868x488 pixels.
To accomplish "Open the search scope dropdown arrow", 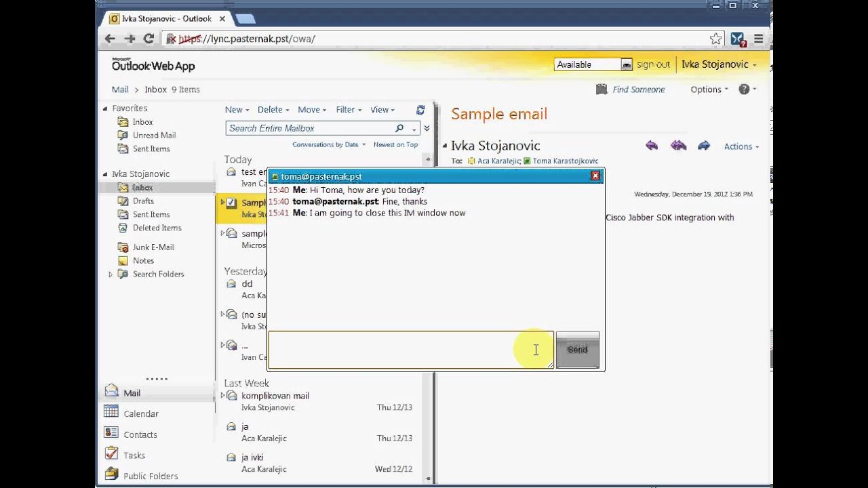I will click(414, 129).
